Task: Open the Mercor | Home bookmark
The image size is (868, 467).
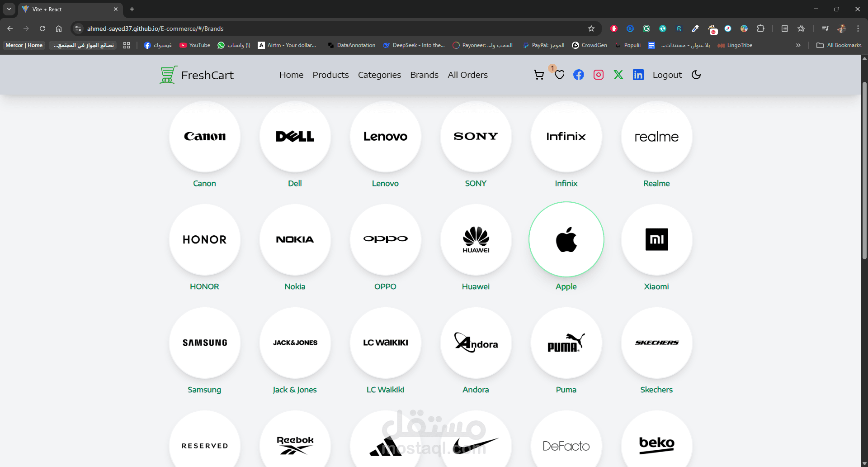Action: pyautogui.click(x=24, y=45)
